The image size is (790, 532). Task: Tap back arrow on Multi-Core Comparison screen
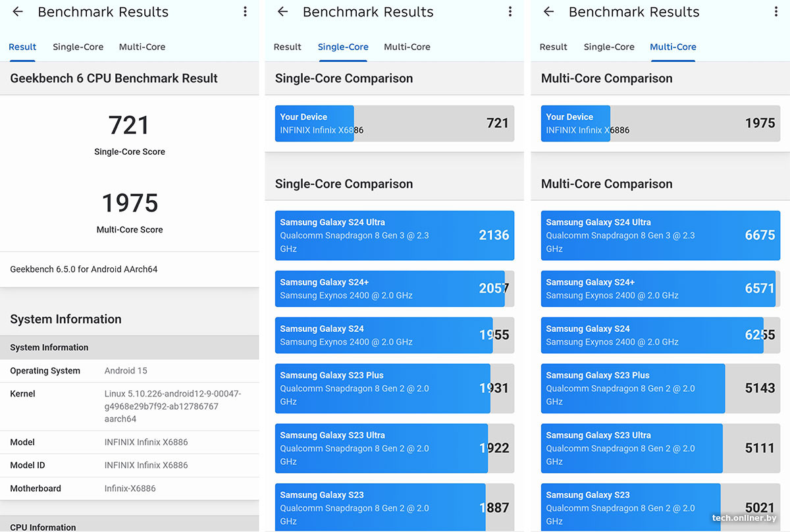pos(548,12)
